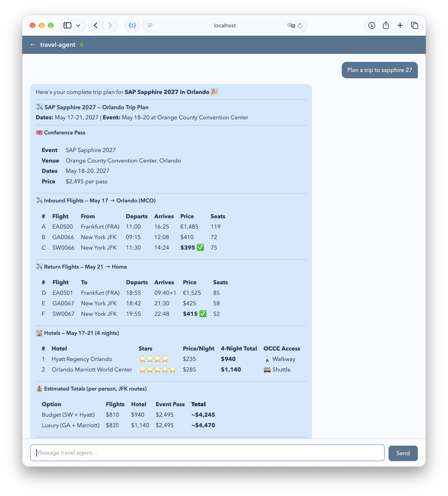This screenshot has width=448, height=496.
Task: Show tab overview icon
Action: (414, 25)
